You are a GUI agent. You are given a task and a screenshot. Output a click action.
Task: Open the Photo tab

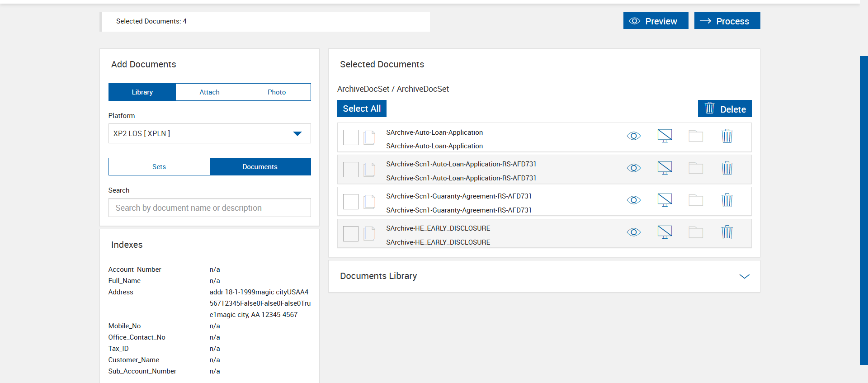pyautogui.click(x=277, y=92)
